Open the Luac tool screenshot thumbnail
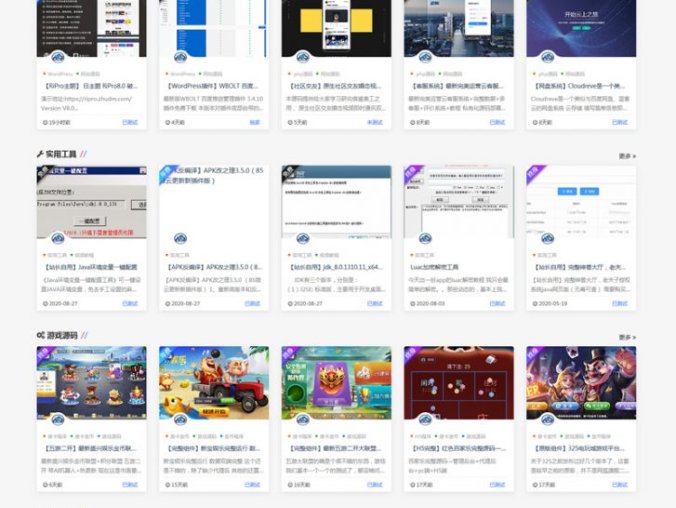The image size is (676, 508). 459,202
